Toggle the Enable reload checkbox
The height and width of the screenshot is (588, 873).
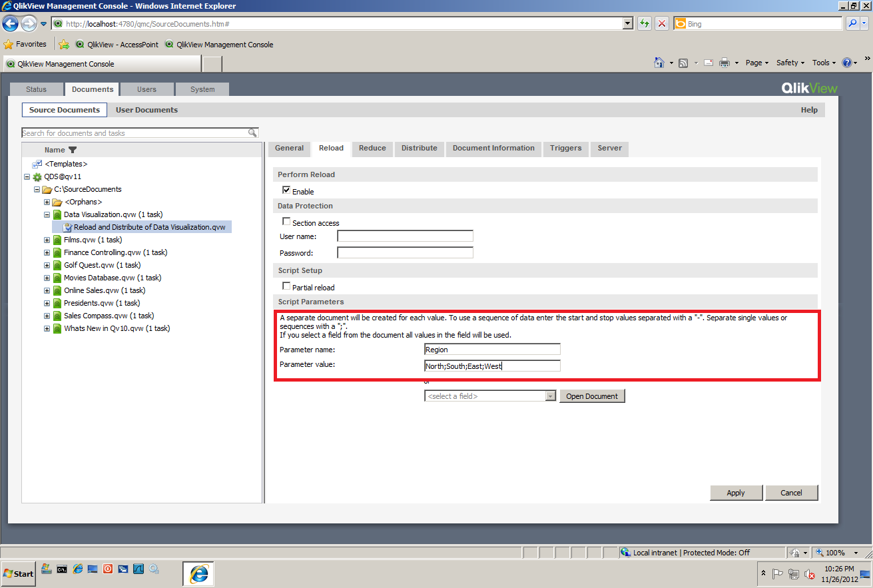pos(286,190)
